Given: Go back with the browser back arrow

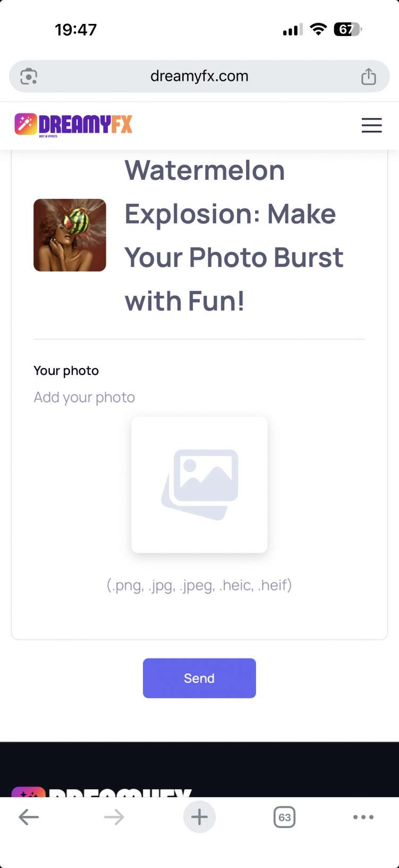Looking at the screenshot, I should tap(29, 817).
